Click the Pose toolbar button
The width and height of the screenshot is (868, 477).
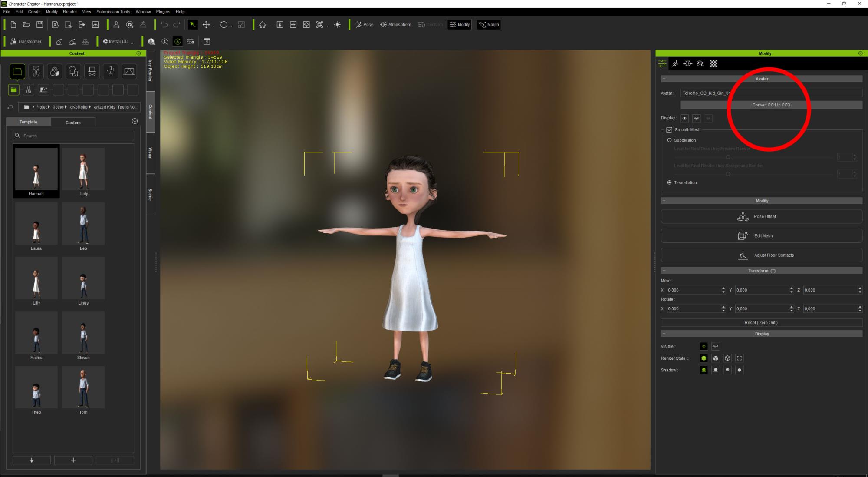(x=365, y=25)
